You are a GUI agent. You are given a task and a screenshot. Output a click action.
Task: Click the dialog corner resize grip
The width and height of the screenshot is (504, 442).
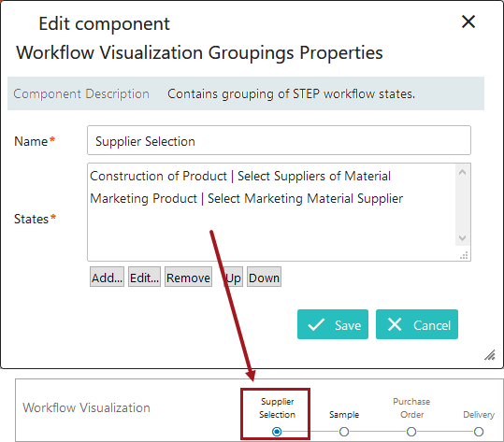point(491,355)
